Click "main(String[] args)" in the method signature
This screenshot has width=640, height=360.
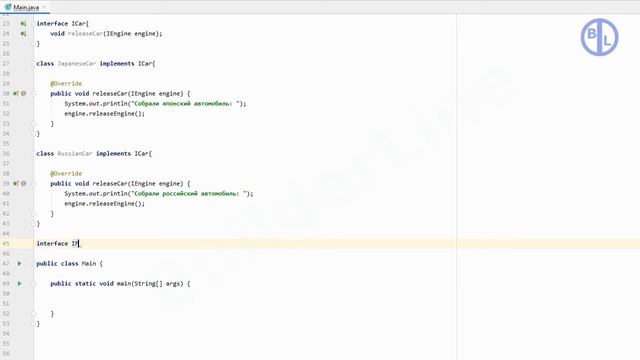pos(150,284)
